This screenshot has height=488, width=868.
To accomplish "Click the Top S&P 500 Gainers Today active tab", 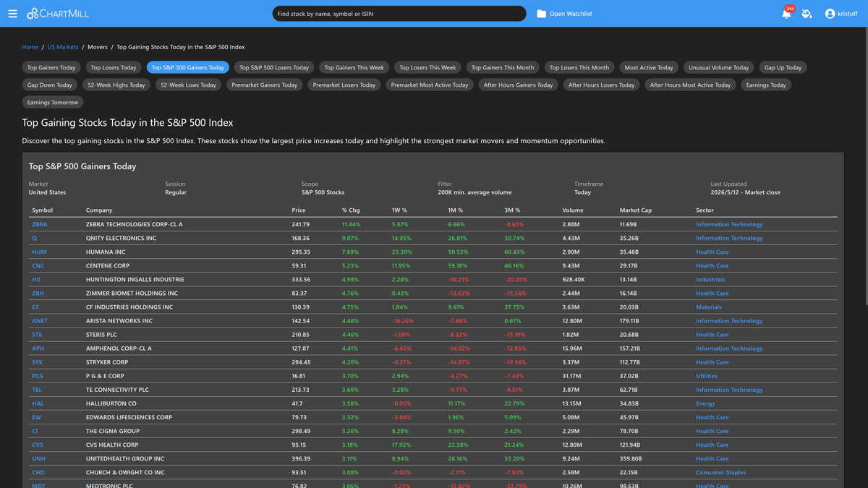I will [x=188, y=67].
